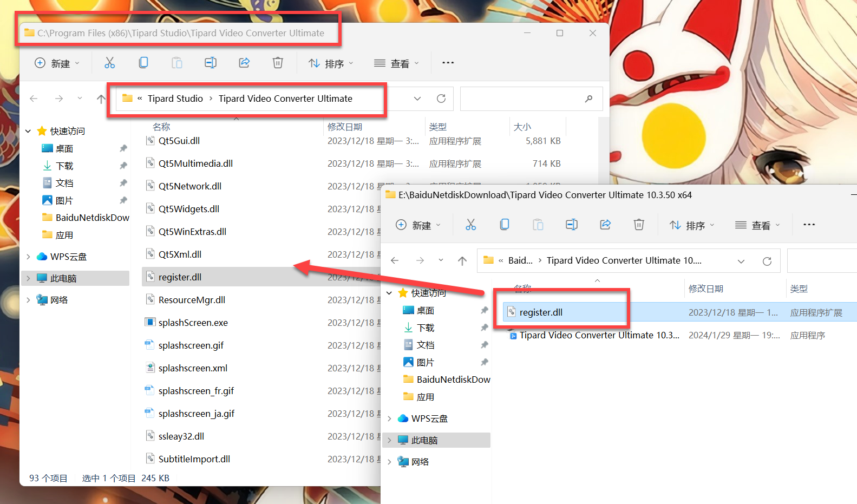
Task: Expand the WPS云盘 tree node in left sidebar
Action: pos(28,257)
